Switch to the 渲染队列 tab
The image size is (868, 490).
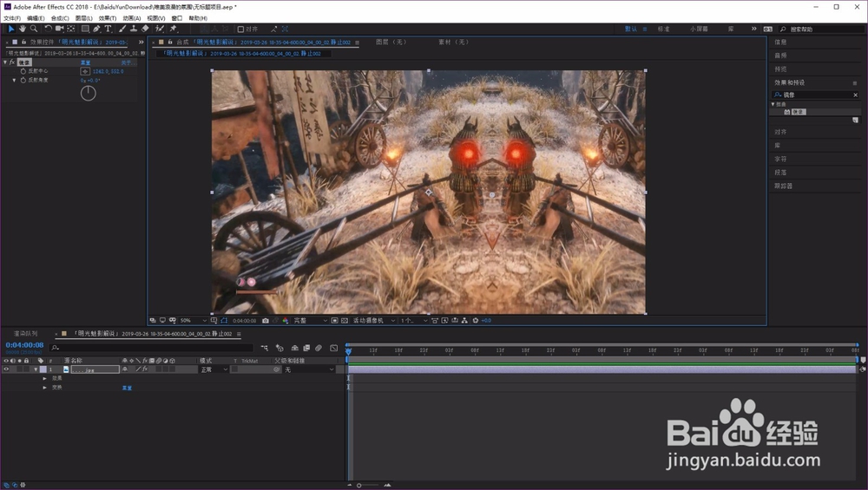tap(25, 334)
